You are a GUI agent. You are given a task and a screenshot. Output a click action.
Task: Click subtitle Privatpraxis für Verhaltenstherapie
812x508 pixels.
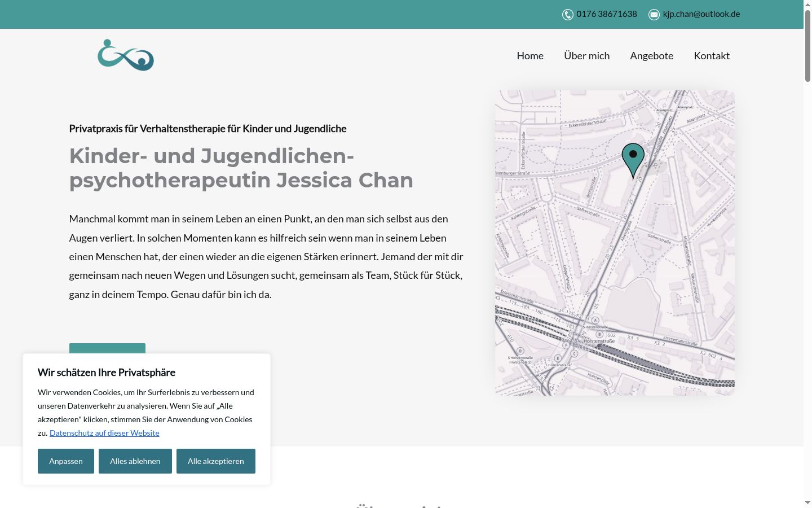click(x=208, y=129)
